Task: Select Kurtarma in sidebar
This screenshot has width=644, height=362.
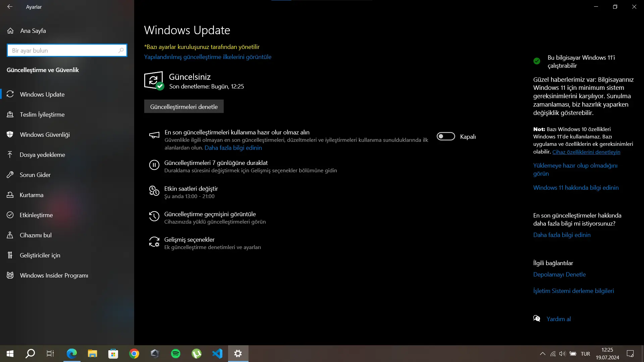Action: pyautogui.click(x=67, y=195)
